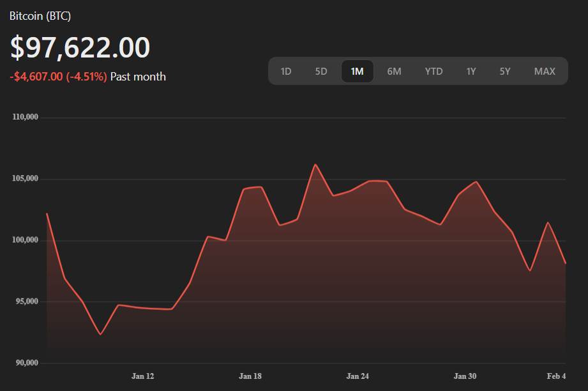Click the Past month label
Image resolution: width=588 pixels, height=391 pixels.
click(138, 77)
